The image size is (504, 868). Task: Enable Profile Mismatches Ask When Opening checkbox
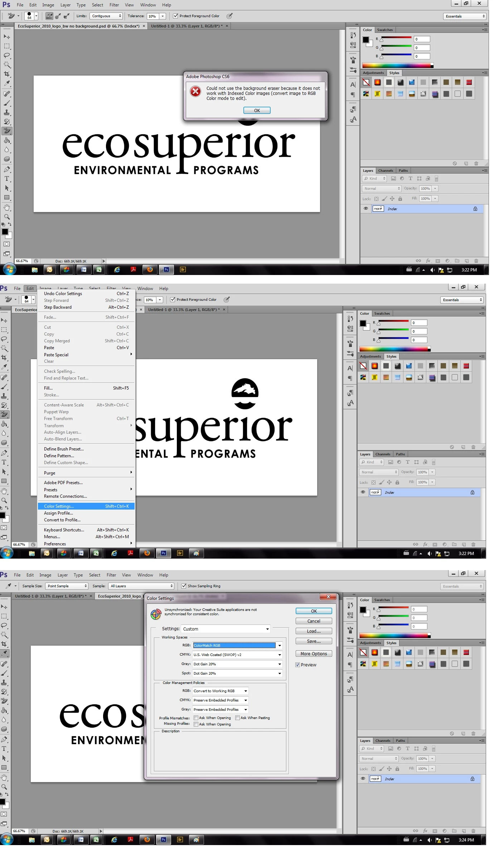click(x=196, y=718)
